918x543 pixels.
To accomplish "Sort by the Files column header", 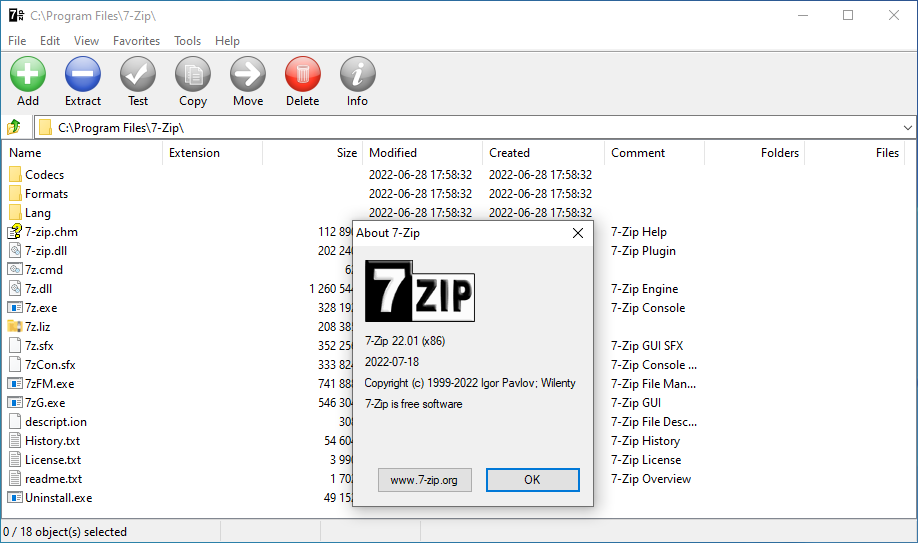I will tap(855, 153).
